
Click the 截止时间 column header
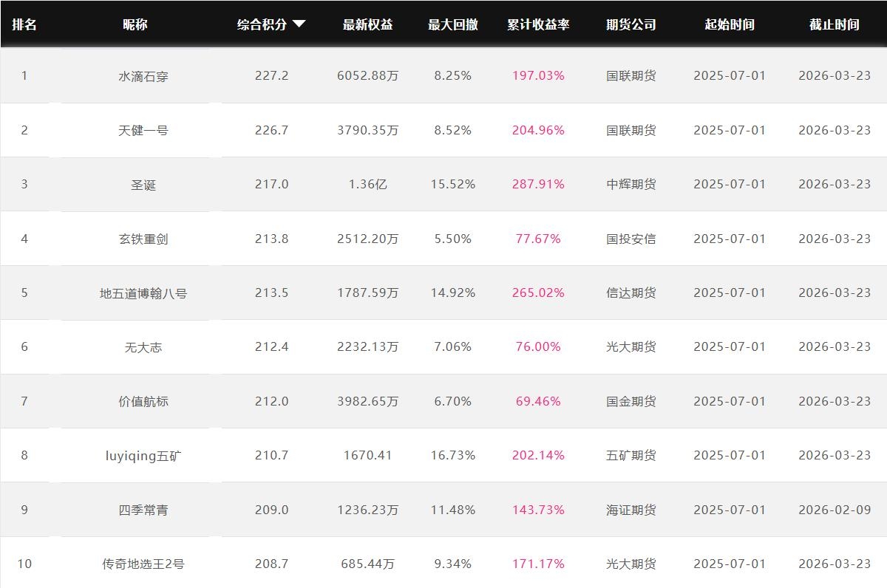click(835, 24)
